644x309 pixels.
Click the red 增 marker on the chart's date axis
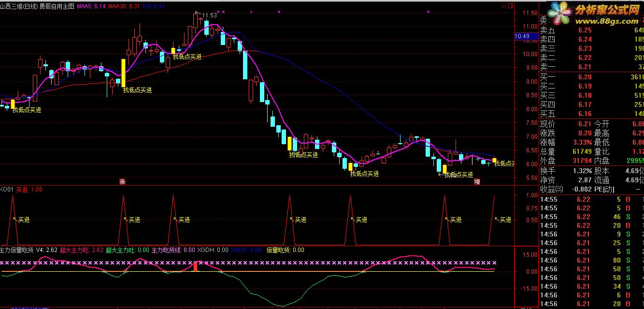coord(477,182)
